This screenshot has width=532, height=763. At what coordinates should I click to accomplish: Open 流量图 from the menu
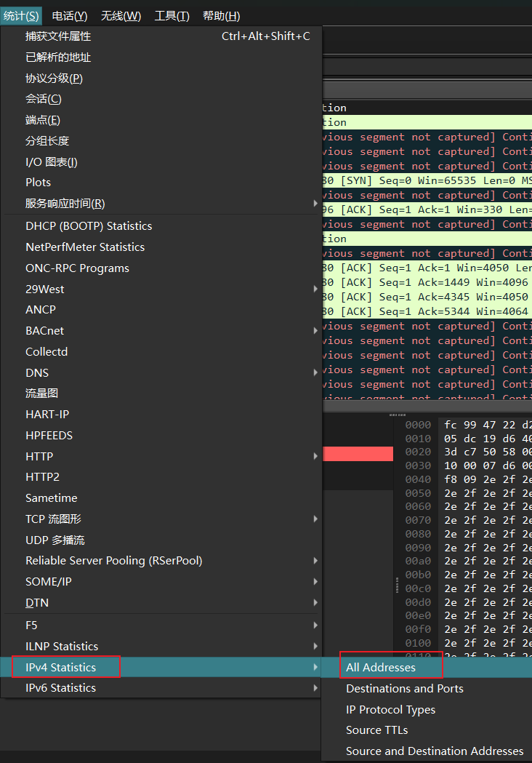[x=161, y=394]
